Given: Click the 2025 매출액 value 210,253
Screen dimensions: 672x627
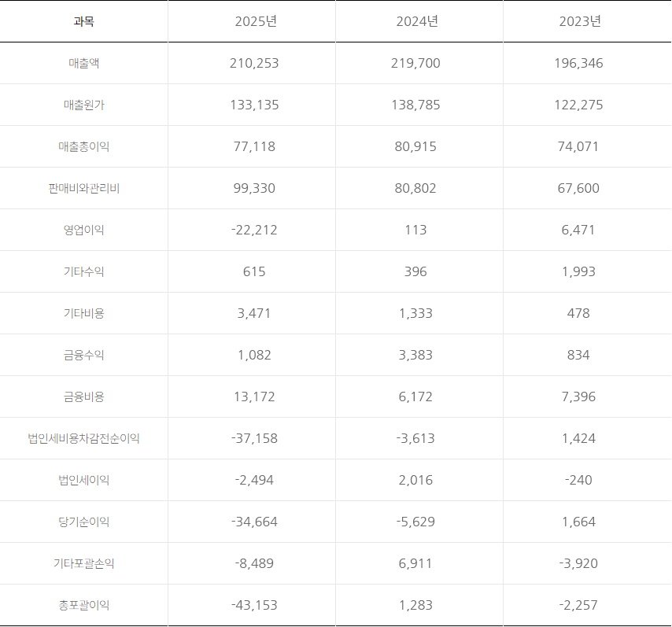Looking at the screenshot, I should [254, 64].
